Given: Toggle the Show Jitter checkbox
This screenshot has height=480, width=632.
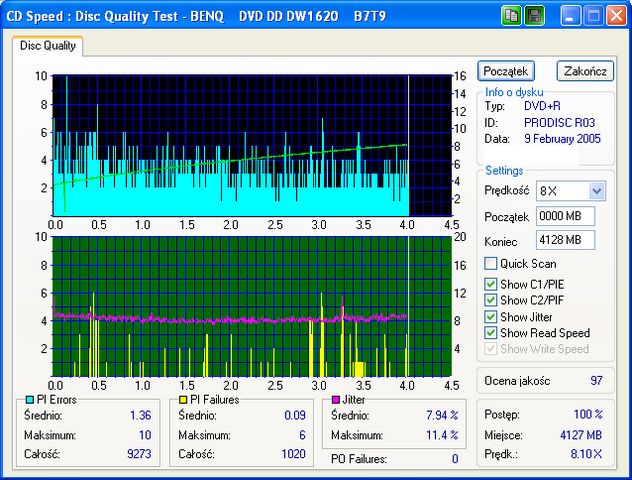Looking at the screenshot, I should [x=491, y=317].
